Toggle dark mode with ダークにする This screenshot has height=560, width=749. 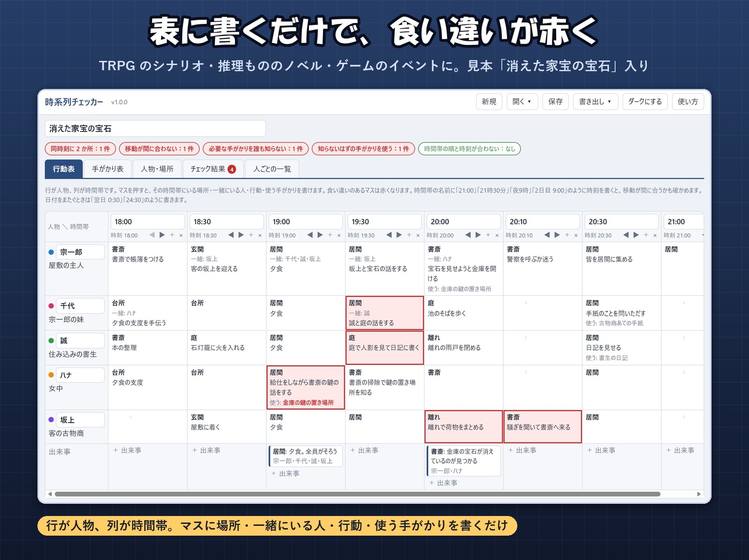[x=645, y=102]
